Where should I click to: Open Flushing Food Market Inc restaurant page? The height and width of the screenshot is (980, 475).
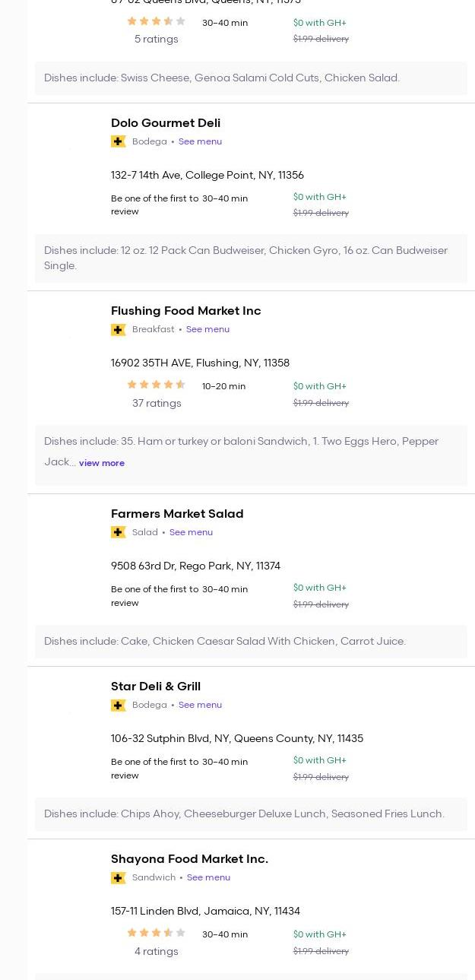[x=185, y=311]
